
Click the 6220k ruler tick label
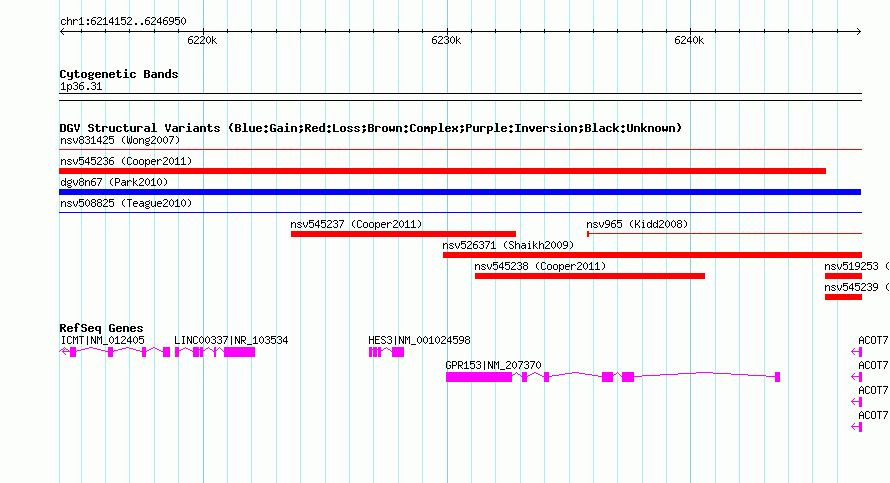tap(202, 40)
